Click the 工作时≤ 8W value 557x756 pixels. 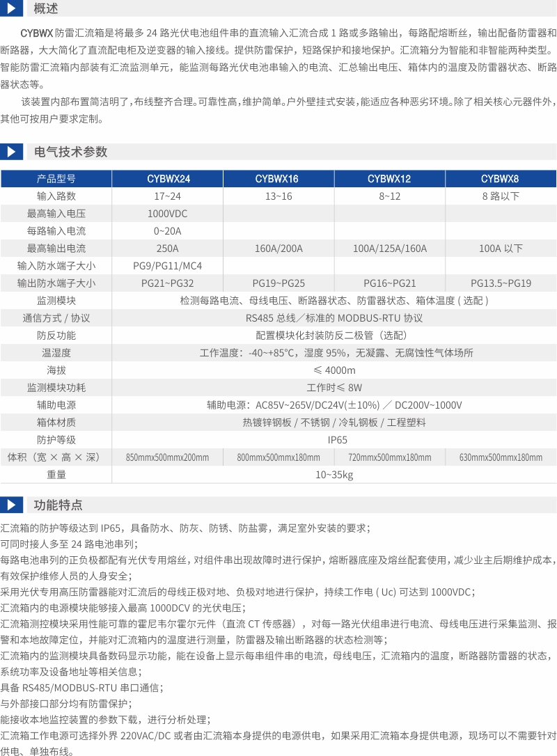tap(334, 387)
